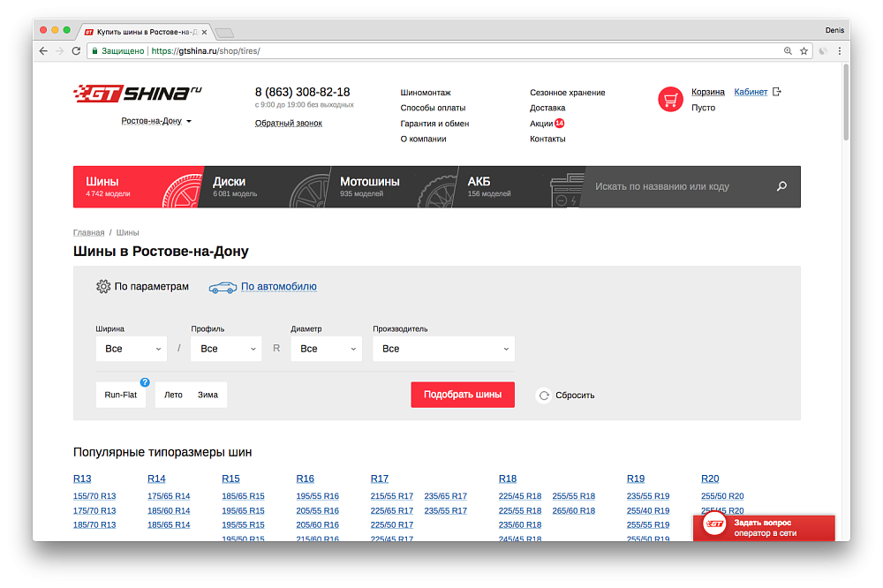Click the Обратный звонок link
The image size is (883, 588).
289,124
